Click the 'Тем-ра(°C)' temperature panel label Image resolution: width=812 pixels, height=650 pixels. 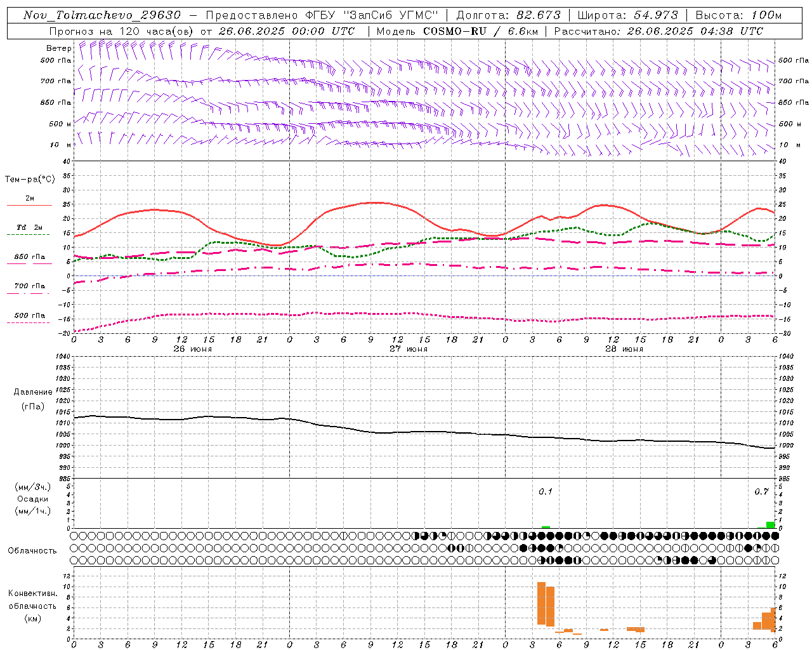click(30, 180)
